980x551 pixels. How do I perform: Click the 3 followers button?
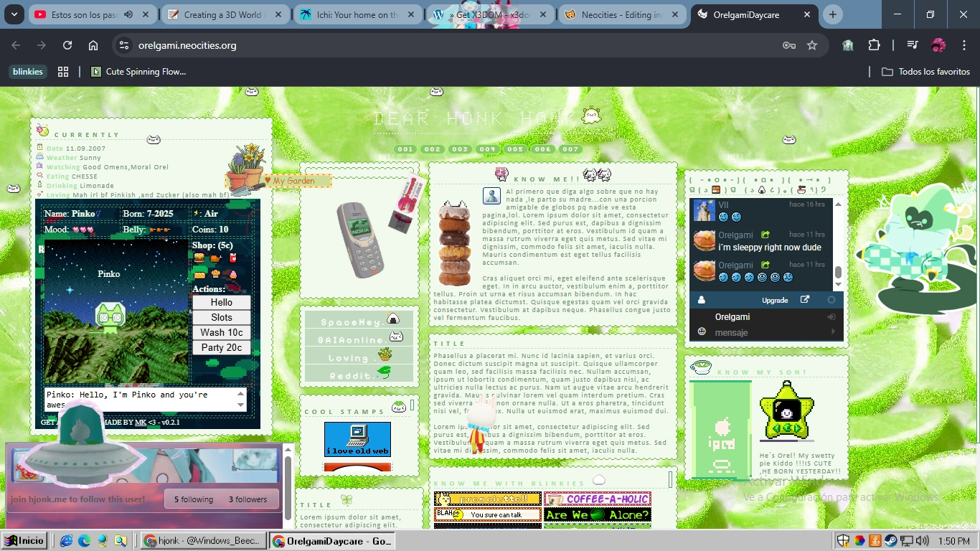pyautogui.click(x=248, y=499)
